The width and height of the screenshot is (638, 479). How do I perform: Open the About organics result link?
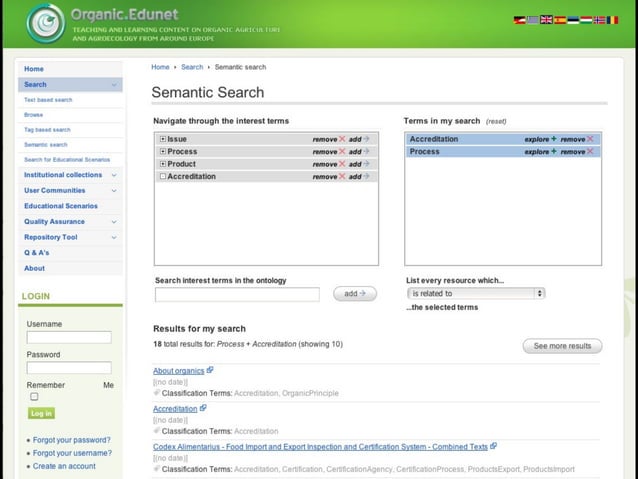(178, 371)
